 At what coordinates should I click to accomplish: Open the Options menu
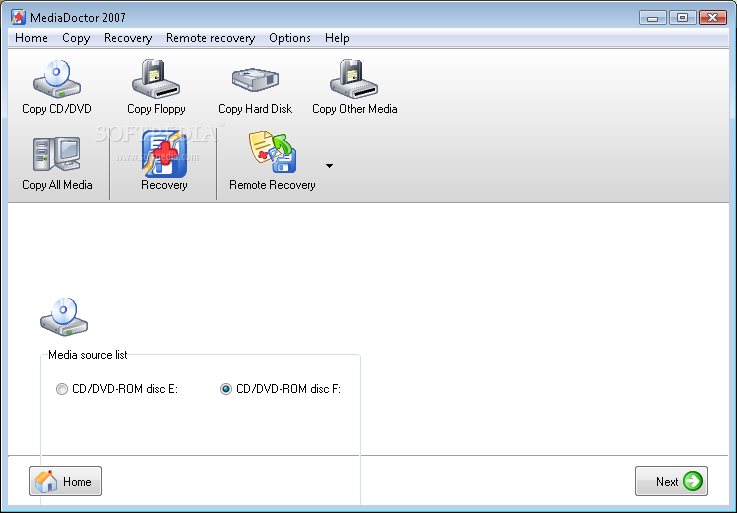290,38
